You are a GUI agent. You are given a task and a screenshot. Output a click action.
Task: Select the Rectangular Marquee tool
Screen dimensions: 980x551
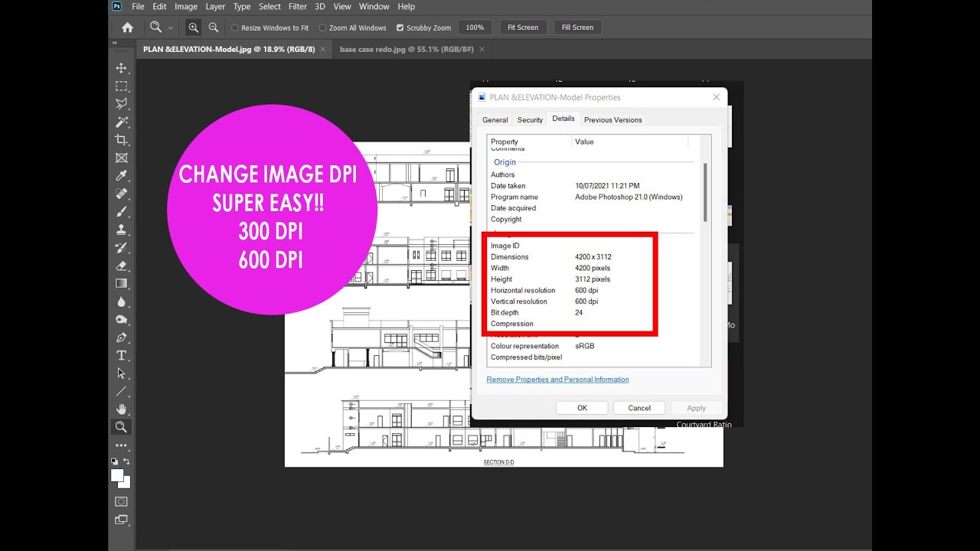(x=121, y=86)
